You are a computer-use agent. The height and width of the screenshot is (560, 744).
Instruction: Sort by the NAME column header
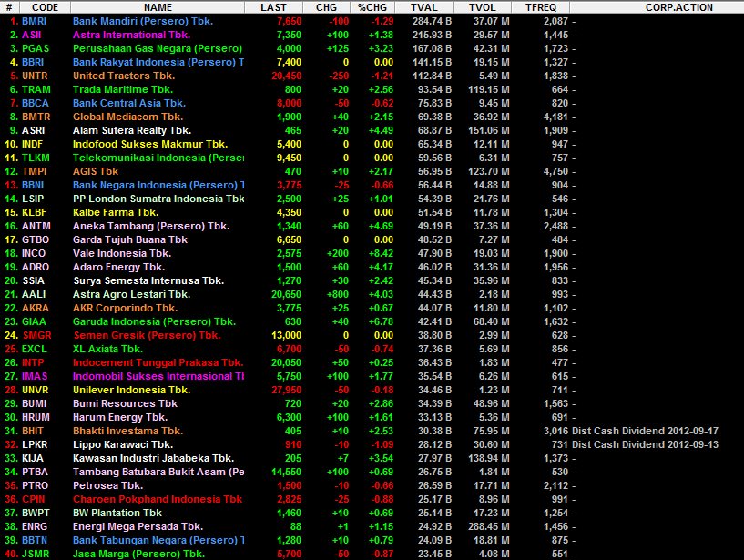[158, 7]
